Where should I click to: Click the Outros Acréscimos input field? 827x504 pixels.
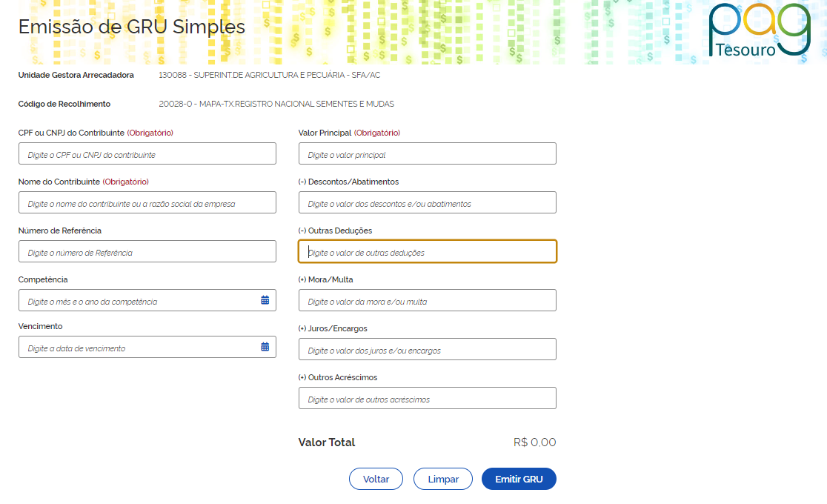[427, 399]
